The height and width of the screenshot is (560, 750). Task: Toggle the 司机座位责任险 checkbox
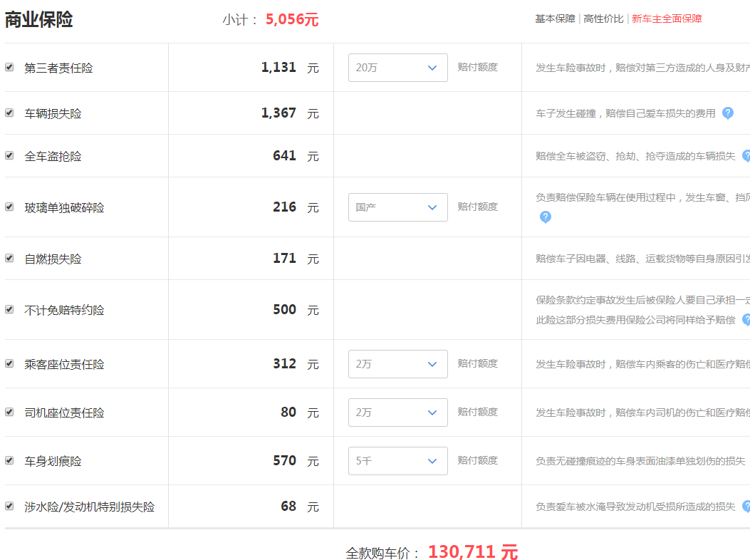[9, 412]
